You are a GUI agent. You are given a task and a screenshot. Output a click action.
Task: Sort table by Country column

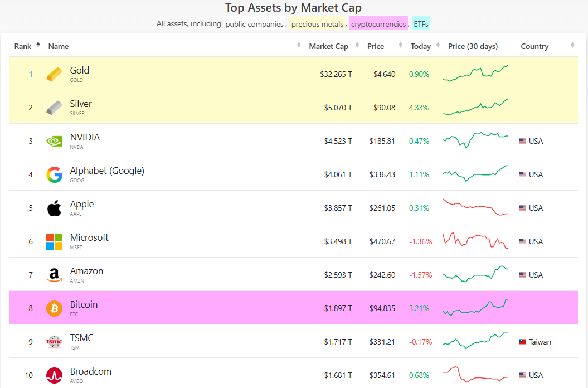click(x=534, y=46)
